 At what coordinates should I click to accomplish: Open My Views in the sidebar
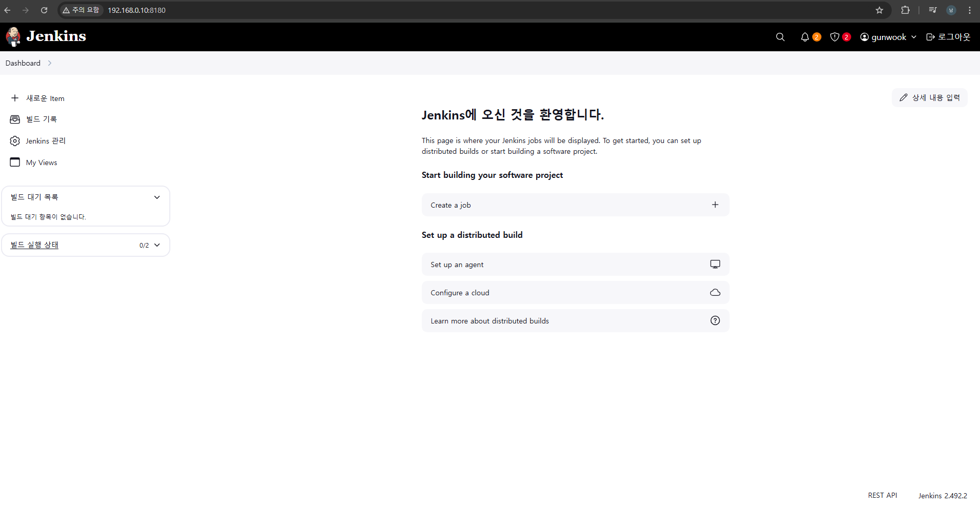click(42, 163)
